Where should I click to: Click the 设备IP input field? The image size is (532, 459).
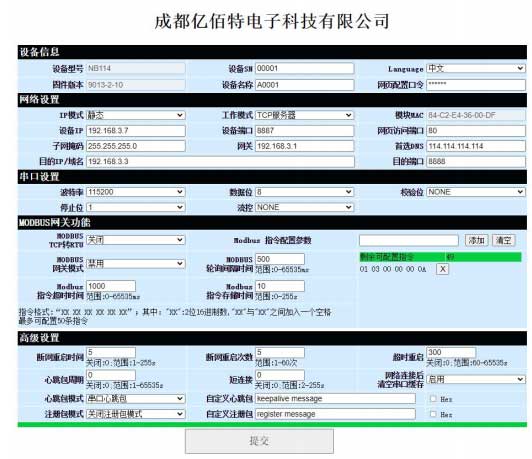coord(136,131)
